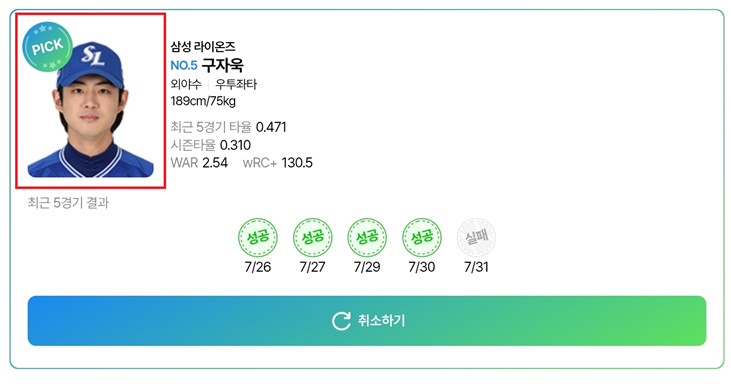This screenshot has height=384, width=731.
Task: Click the season batting average 0.310
Action: (235, 145)
